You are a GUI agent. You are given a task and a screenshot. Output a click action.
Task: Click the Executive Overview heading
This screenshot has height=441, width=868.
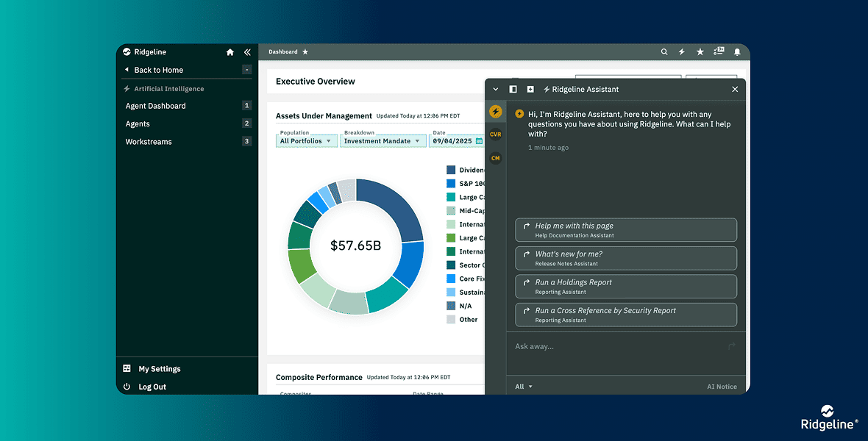[316, 82]
